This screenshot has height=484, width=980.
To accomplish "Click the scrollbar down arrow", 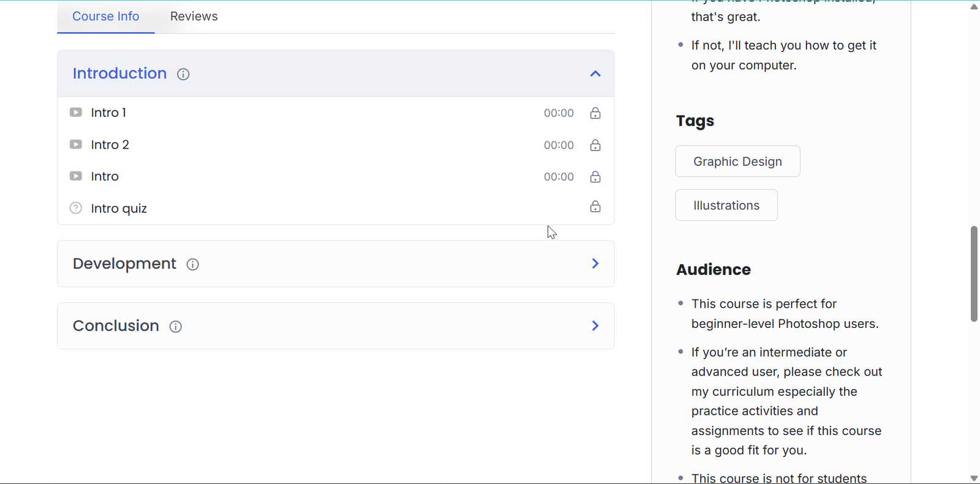I will pyautogui.click(x=974, y=478).
